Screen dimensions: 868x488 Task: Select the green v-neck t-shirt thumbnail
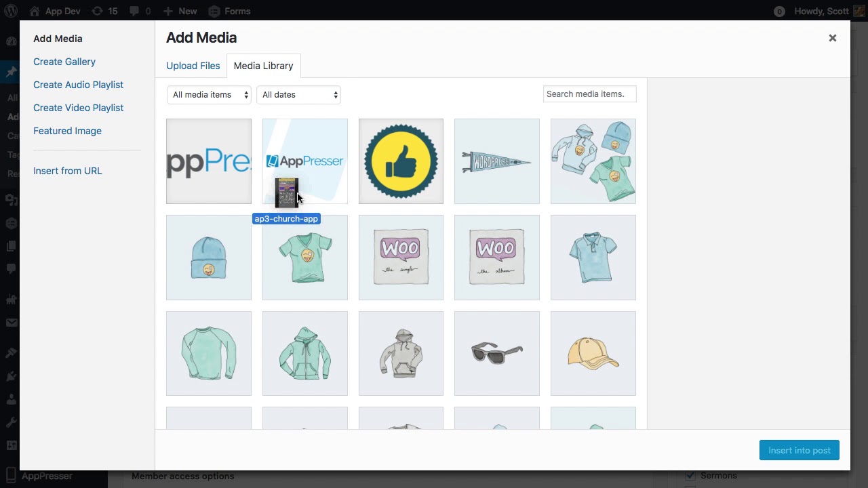click(x=305, y=258)
